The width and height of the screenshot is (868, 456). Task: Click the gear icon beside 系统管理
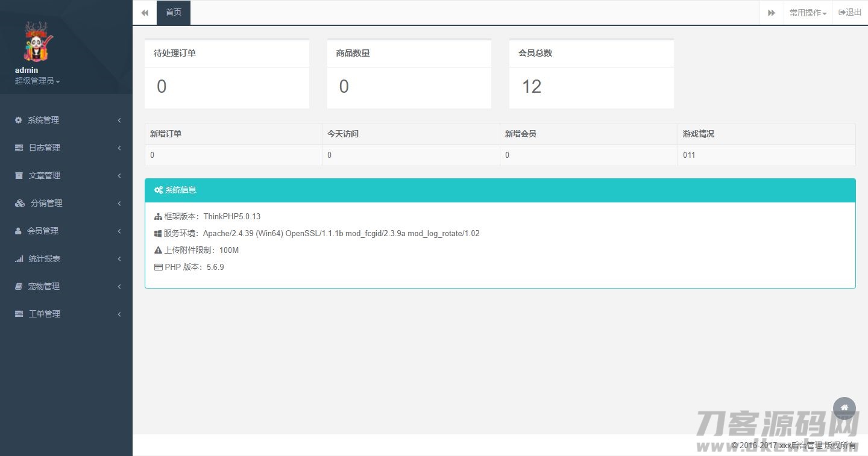tap(19, 120)
